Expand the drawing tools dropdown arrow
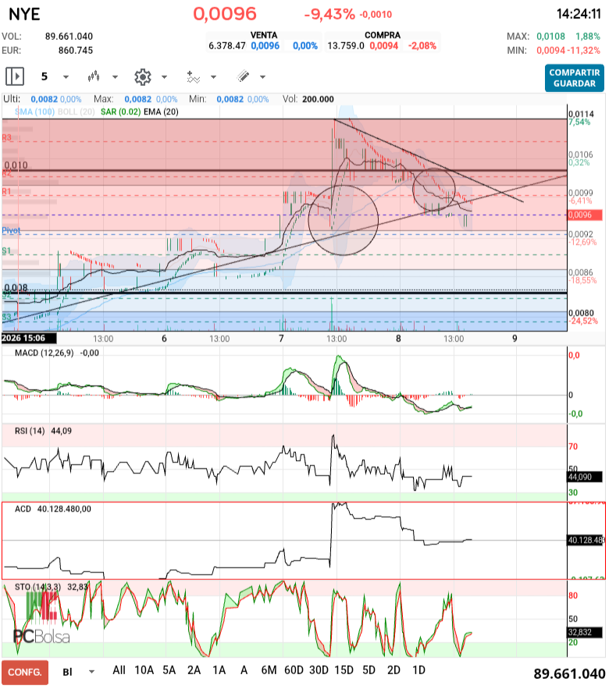This screenshot has height=689, width=616. (262, 77)
